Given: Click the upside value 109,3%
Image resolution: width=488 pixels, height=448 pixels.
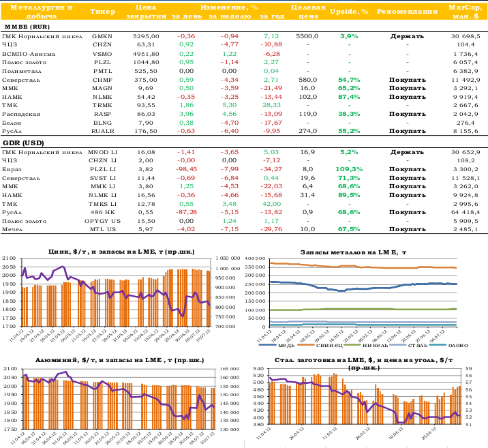Looking at the screenshot, I should [349, 169].
